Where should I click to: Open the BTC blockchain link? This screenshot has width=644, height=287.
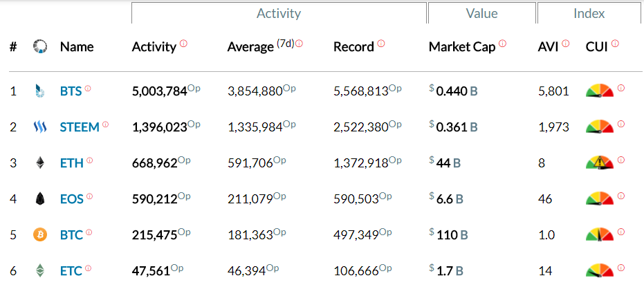pos(71,235)
